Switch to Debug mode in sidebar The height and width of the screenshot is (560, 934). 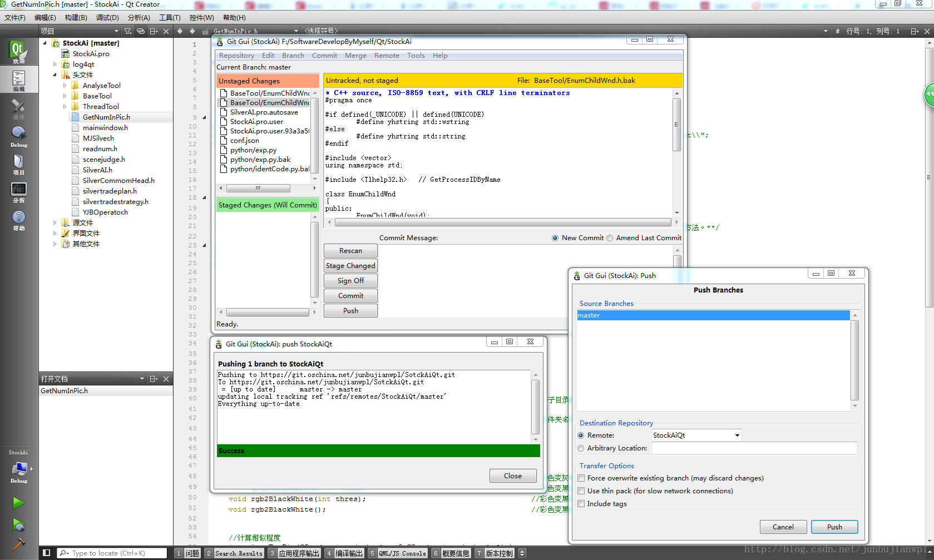(18, 136)
